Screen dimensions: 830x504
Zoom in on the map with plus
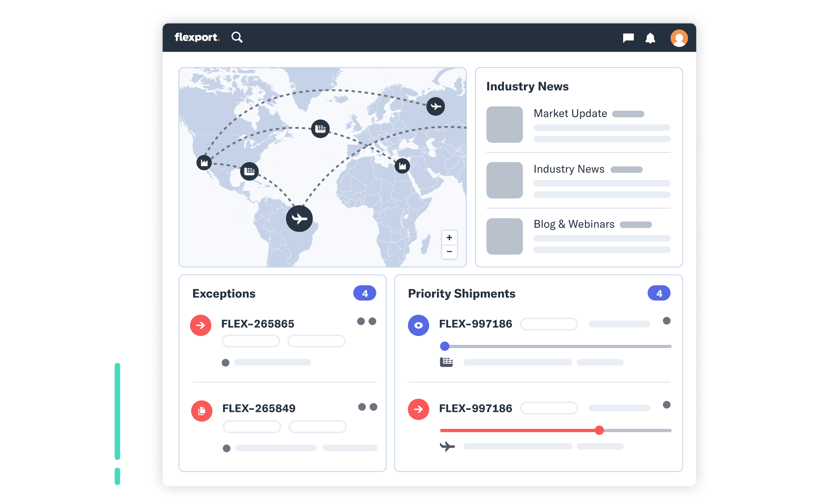449,237
